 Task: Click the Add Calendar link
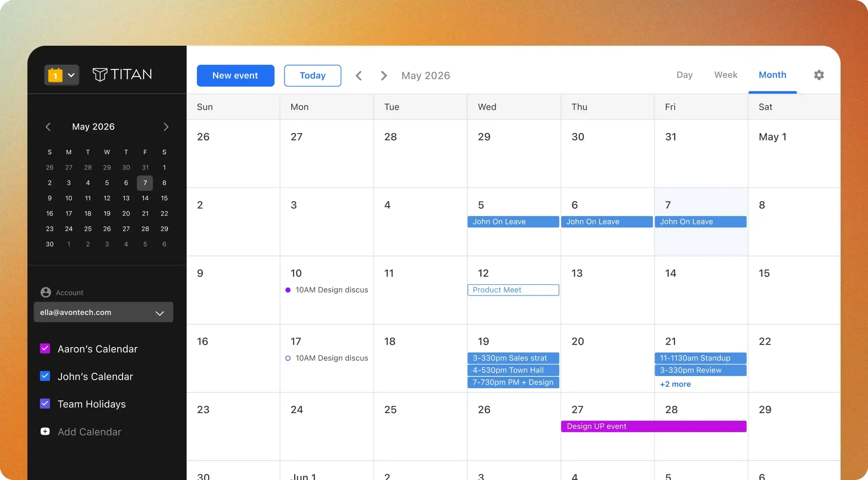tap(89, 432)
